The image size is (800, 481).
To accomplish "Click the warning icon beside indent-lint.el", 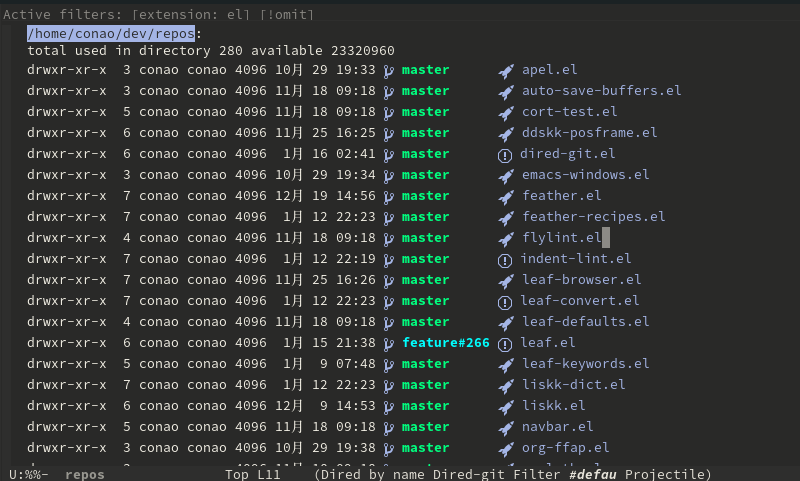I will (x=505, y=260).
